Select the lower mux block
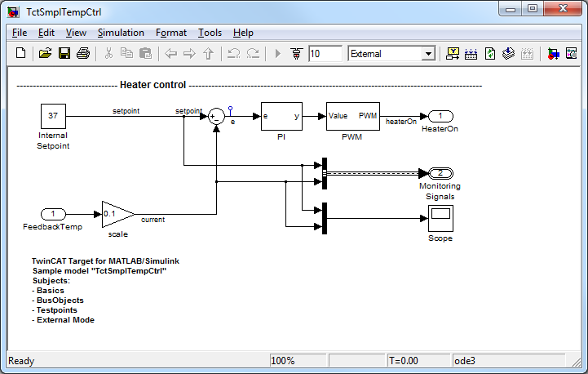Viewport: 588px width, 374px height. tap(325, 218)
